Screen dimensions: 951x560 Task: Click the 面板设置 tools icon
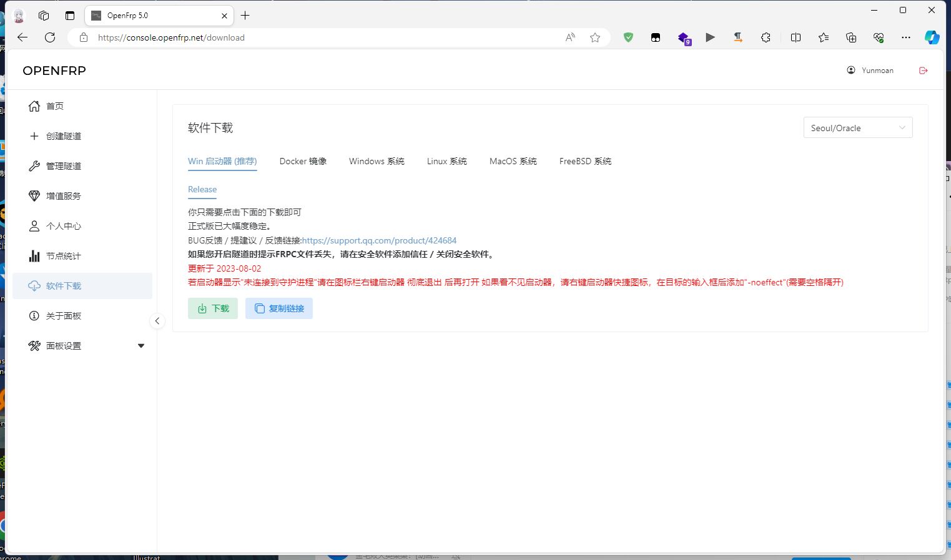(34, 346)
